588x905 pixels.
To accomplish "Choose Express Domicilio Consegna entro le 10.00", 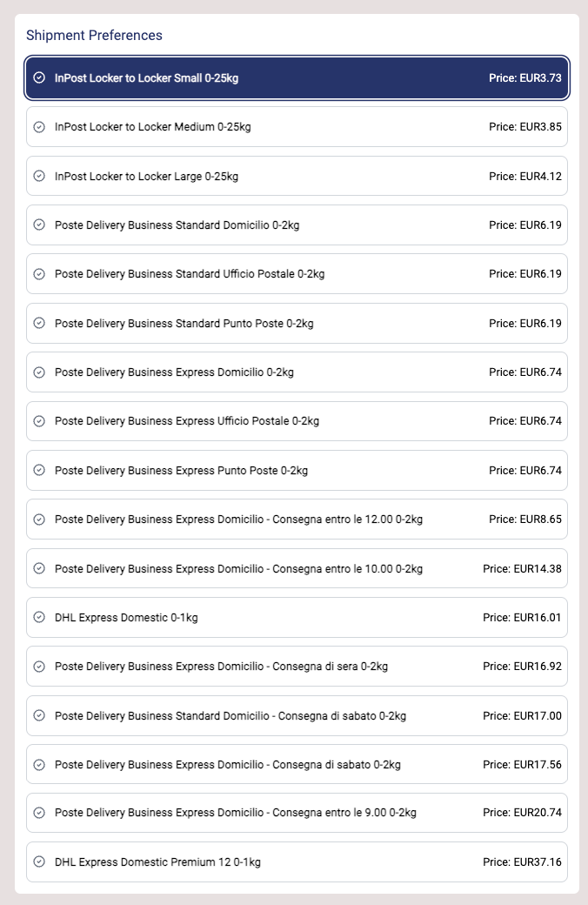I will click(238, 568).
